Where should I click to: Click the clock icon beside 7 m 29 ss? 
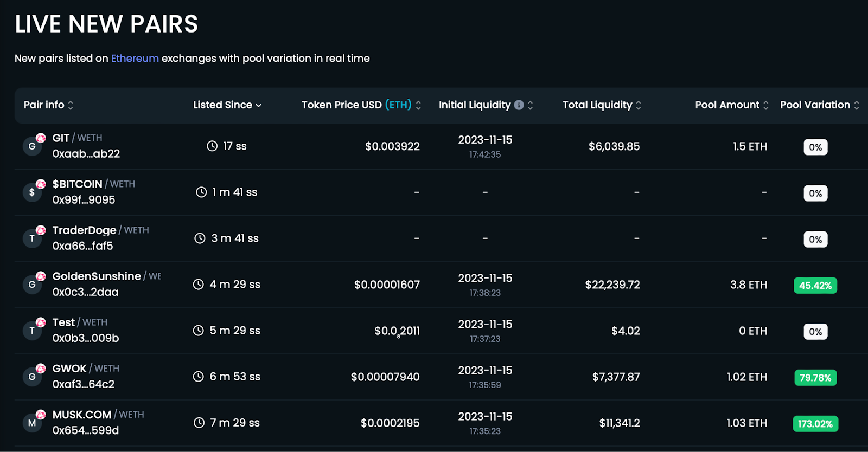click(199, 423)
